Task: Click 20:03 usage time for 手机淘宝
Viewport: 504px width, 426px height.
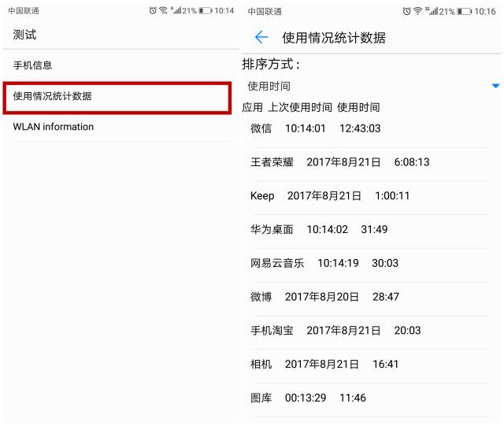Action: 407,331
